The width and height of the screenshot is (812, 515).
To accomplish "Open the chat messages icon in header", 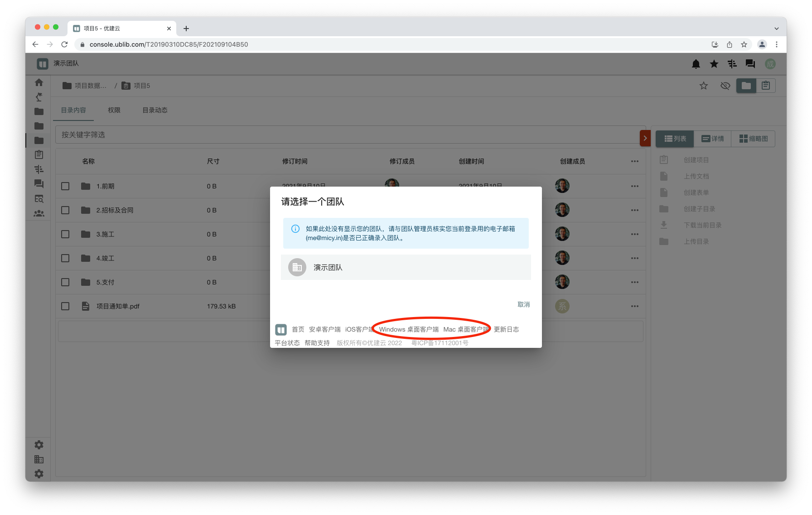I will click(x=750, y=64).
